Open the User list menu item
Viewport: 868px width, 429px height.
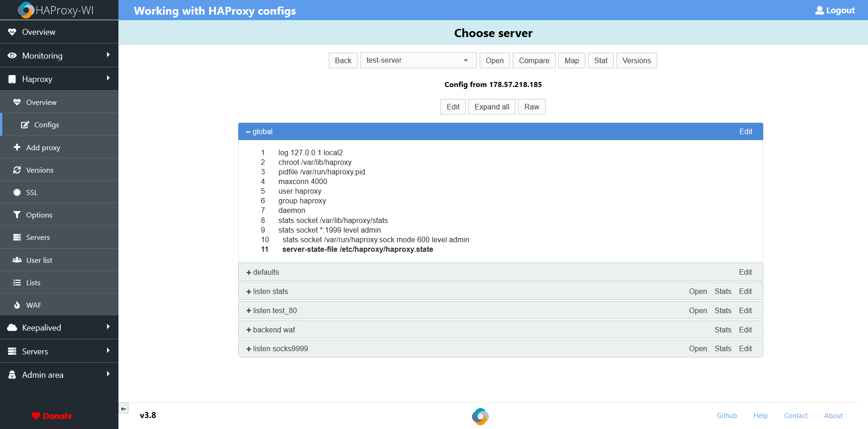point(59,260)
